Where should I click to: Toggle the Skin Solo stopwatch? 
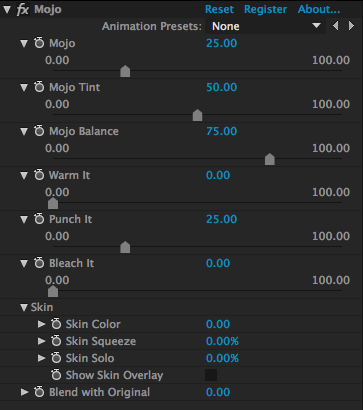56,358
